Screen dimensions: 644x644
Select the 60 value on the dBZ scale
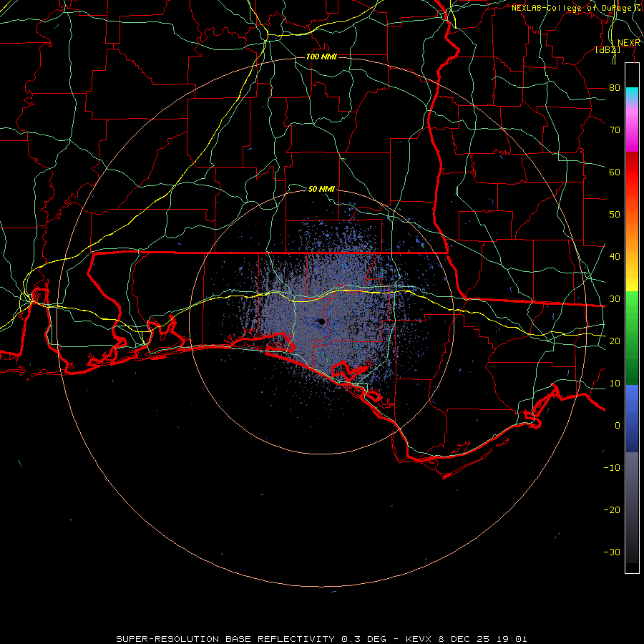point(615,172)
